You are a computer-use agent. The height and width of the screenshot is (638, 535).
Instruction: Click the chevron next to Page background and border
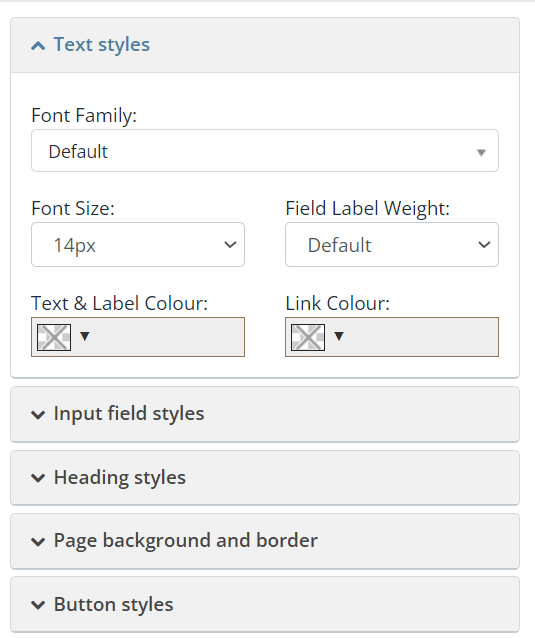pyautogui.click(x=38, y=542)
